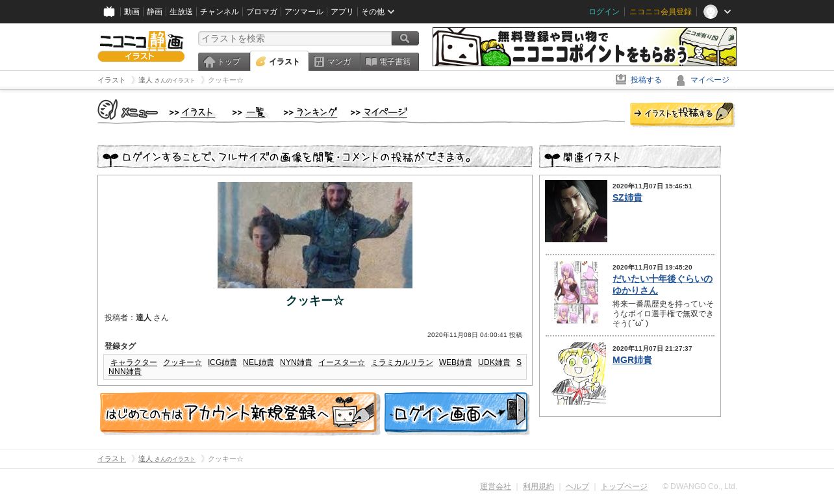Click イラスト in the top breadcrumb

(x=112, y=80)
